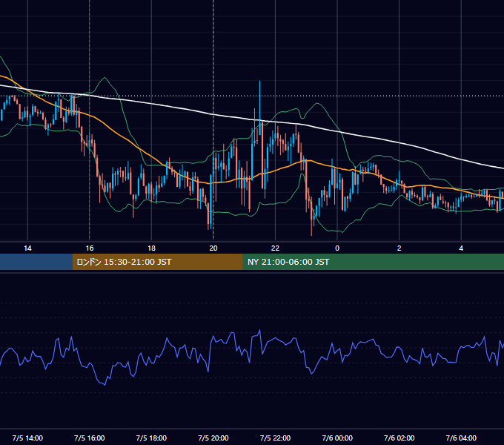
Task: Click the 7/5 20:00 time label
Action: point(213,438)
